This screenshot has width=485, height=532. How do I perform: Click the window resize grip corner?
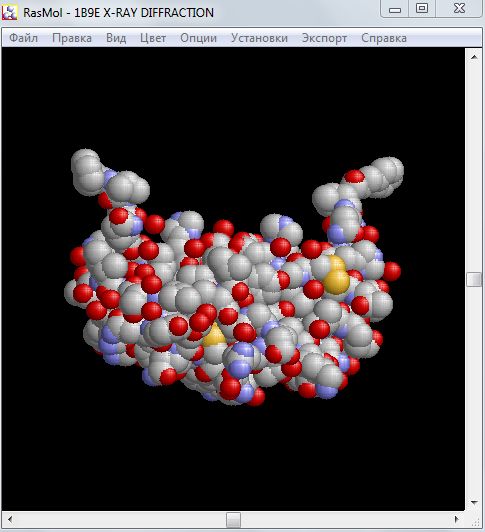(x=475, y=521)
